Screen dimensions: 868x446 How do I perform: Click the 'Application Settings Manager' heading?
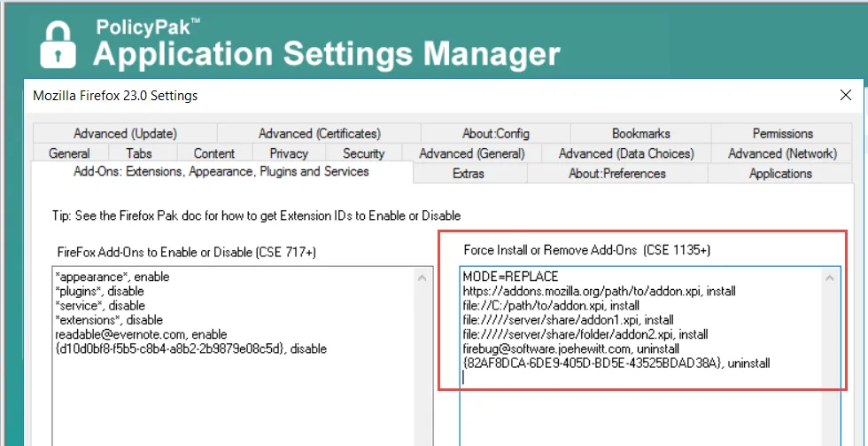click(x=327, y=54)
